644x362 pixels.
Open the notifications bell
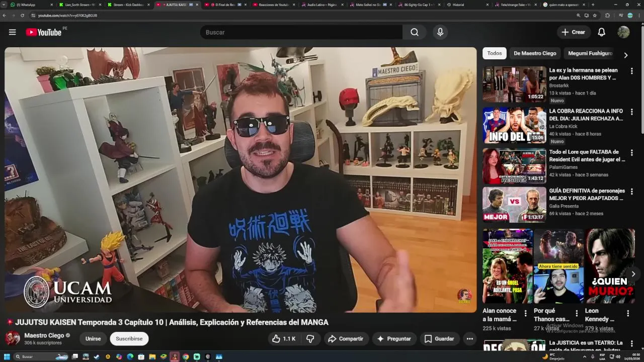(x=601, y=32)
